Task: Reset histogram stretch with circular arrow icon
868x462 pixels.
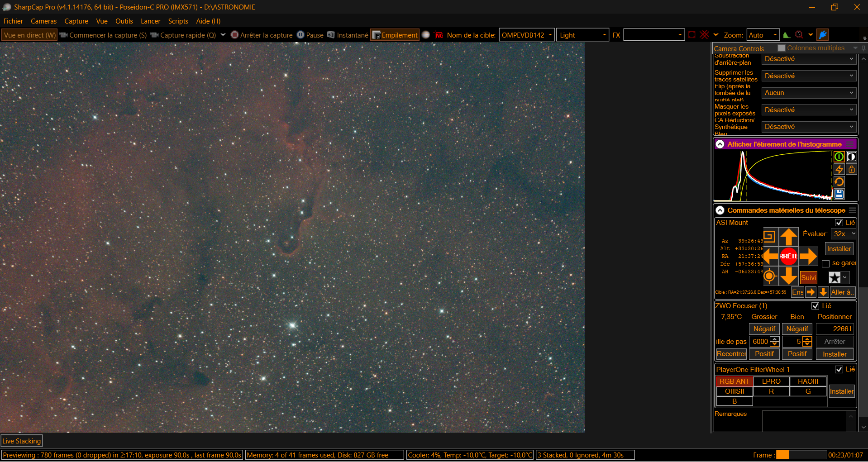Action: 839,182
